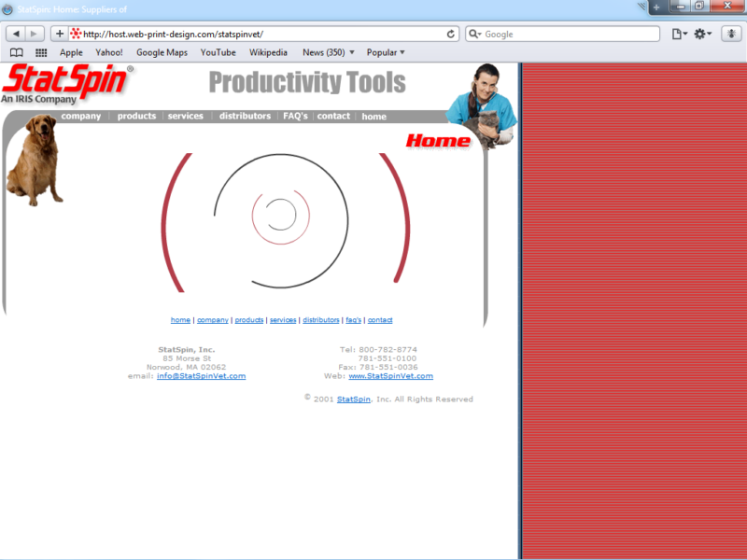747x560 pixels.
Task: Click the Tel: 800-782-8774 phone number
Action: tap(378, 349)
